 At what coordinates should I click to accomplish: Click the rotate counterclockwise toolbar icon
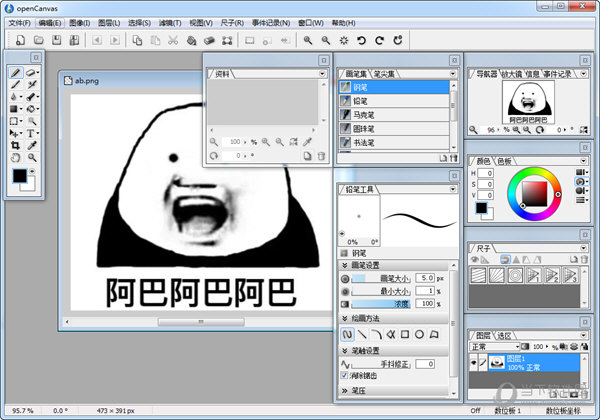[x=361, y=40]
